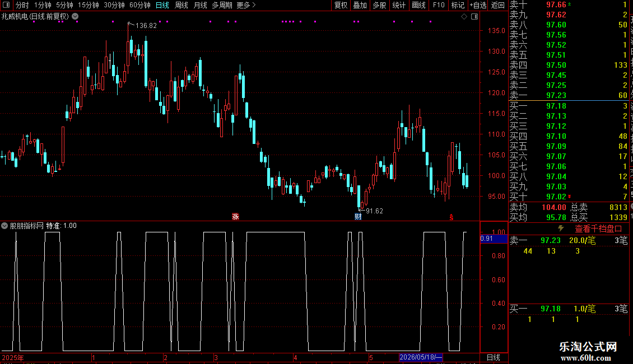Viewport: 633px width, 364px height.
Task: Click the 卖均 value 104.00
Action: [553, 207]
